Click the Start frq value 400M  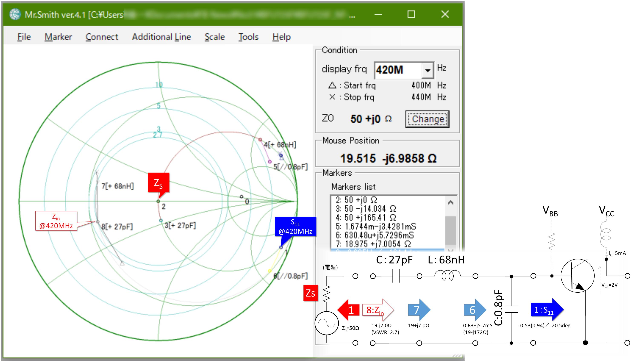pyautogui.click(x=421, y=85)
